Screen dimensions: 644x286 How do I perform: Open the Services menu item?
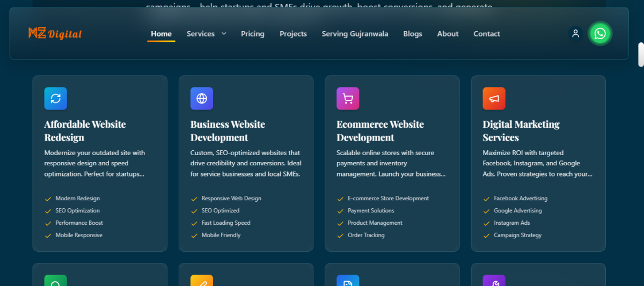[x=201, y=34]
